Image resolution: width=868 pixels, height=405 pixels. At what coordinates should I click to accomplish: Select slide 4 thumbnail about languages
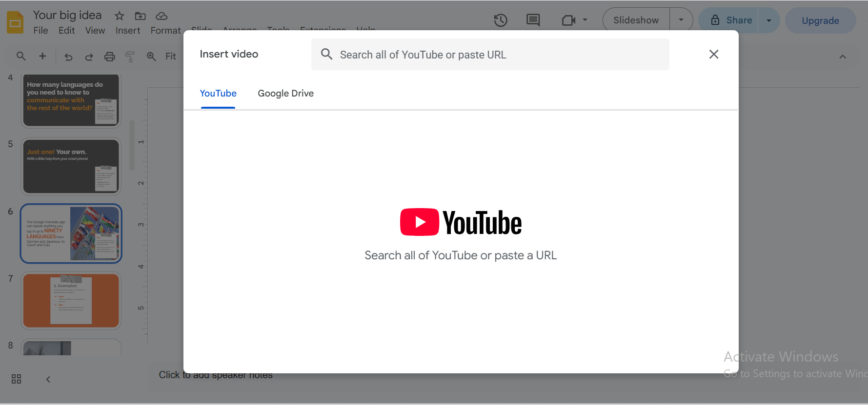tap(71, 101)
